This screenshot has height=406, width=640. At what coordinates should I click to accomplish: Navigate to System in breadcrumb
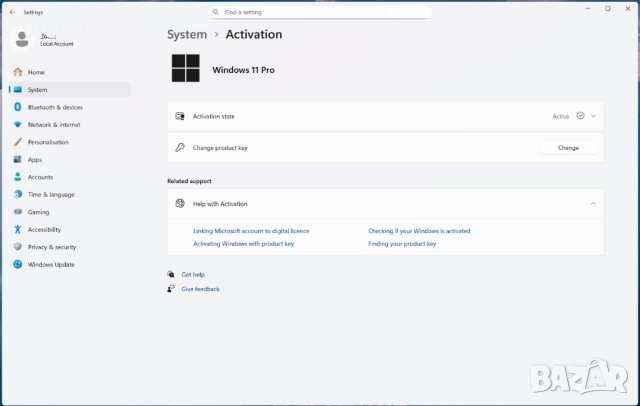pos(187,34)
